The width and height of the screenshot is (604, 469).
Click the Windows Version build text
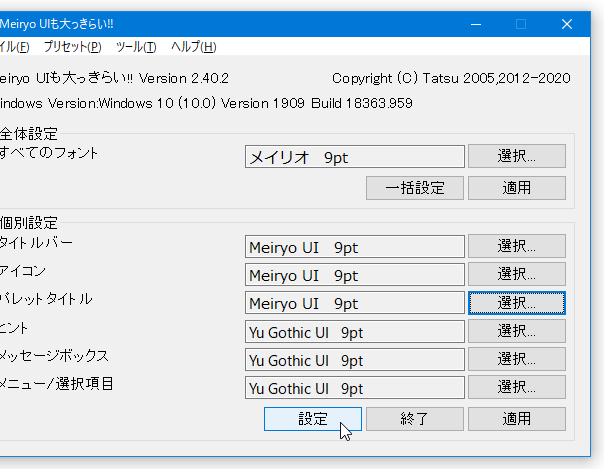click(206, 103)
